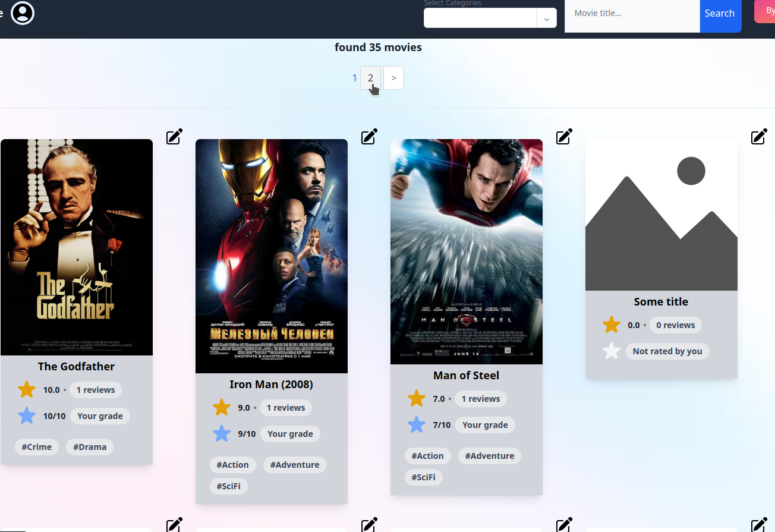Select Man of Steel's #SciFi tag
This screenshot has height=532, width=775.
[x=424, y=477]
